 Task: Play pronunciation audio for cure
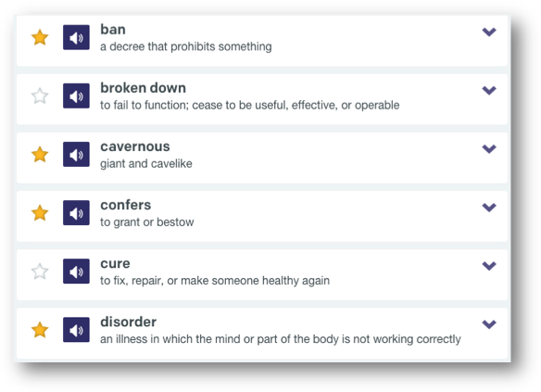(76, 272)
